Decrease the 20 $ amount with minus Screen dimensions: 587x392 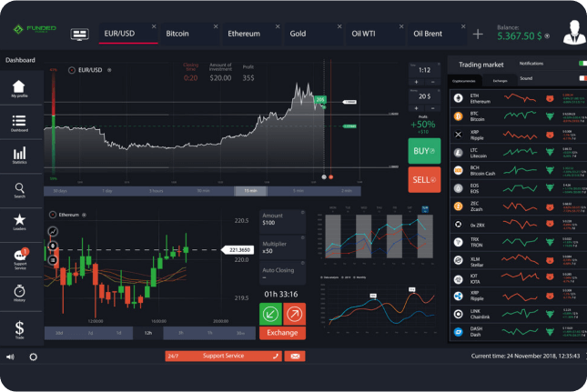433,108
